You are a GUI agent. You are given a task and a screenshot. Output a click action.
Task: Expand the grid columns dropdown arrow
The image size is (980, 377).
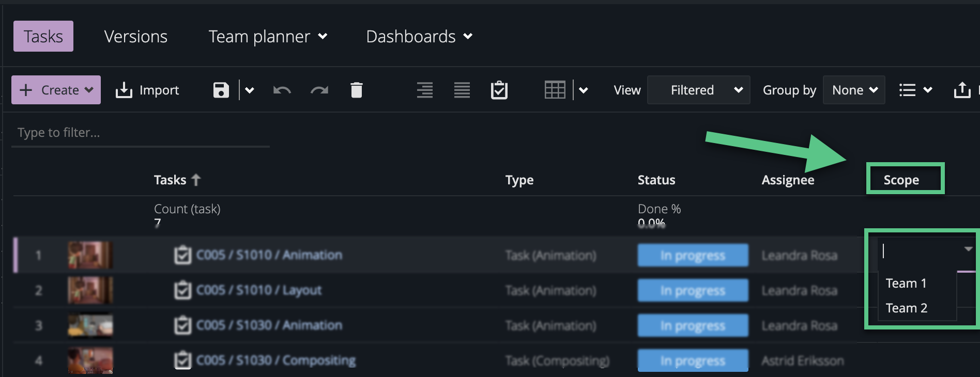point(584,90)
